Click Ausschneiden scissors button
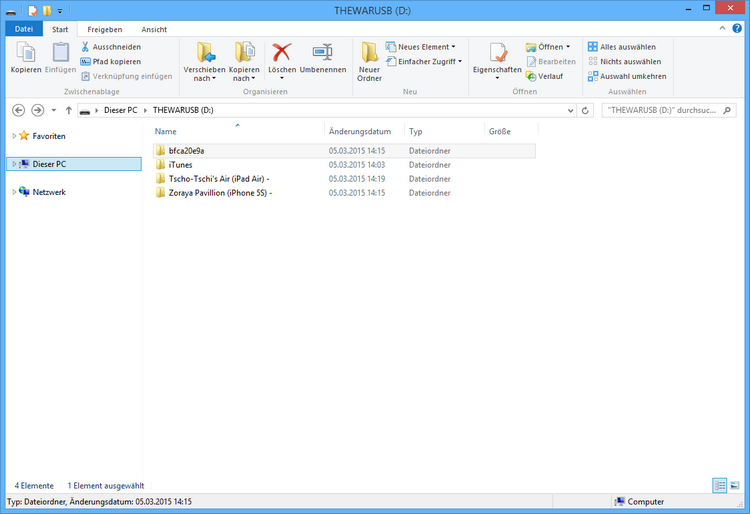Screen dimensions: 750x514 (x=111, y=47)
